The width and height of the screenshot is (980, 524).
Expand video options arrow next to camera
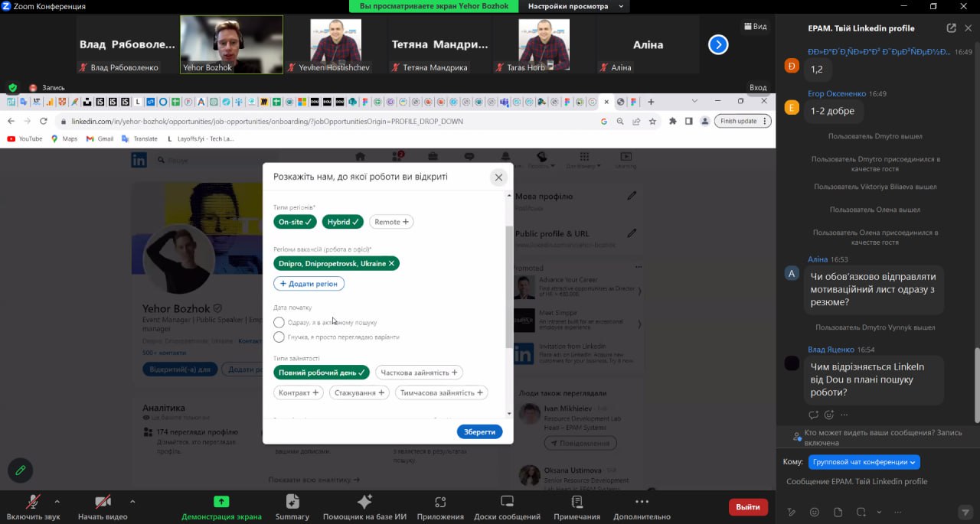pyautogui.click(x=132, y=502)
